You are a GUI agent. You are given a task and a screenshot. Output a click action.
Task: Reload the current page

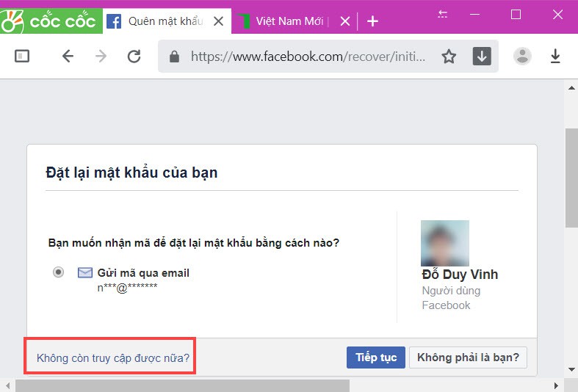pyautogui.click(x=134, y=56)
